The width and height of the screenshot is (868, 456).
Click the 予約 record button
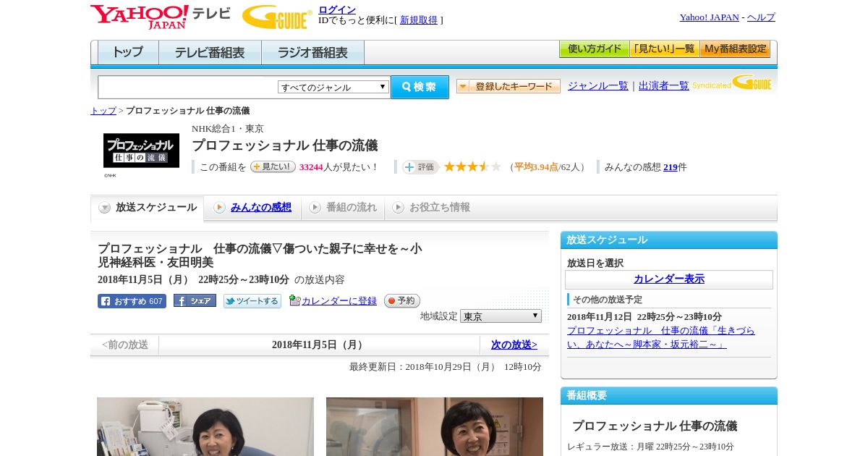[x=401, y=300]
